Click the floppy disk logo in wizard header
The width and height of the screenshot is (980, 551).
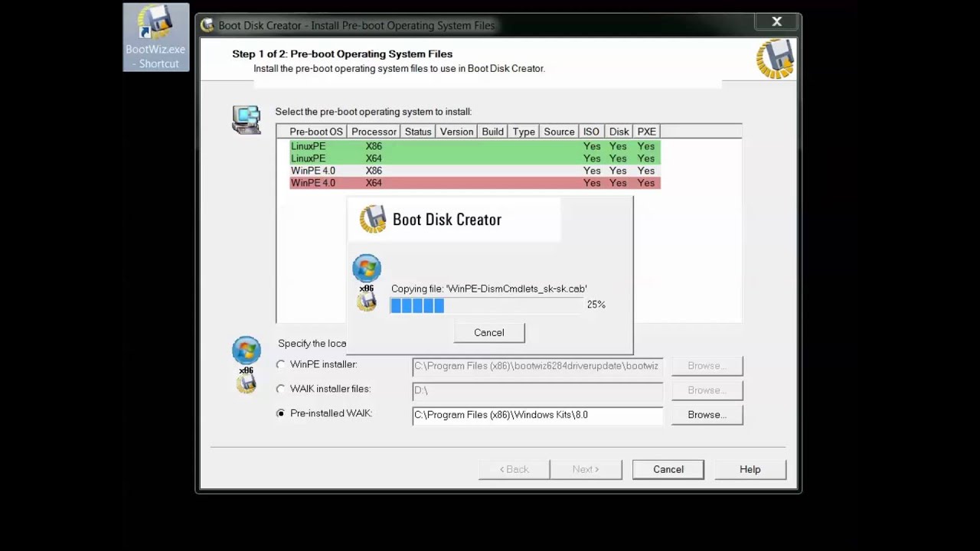click(775, 59)
